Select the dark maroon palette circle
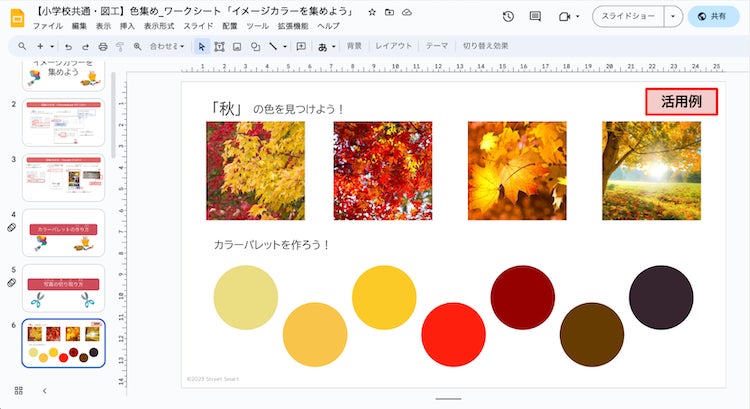Screen dimensions: 750x409 tap(523, 298)
